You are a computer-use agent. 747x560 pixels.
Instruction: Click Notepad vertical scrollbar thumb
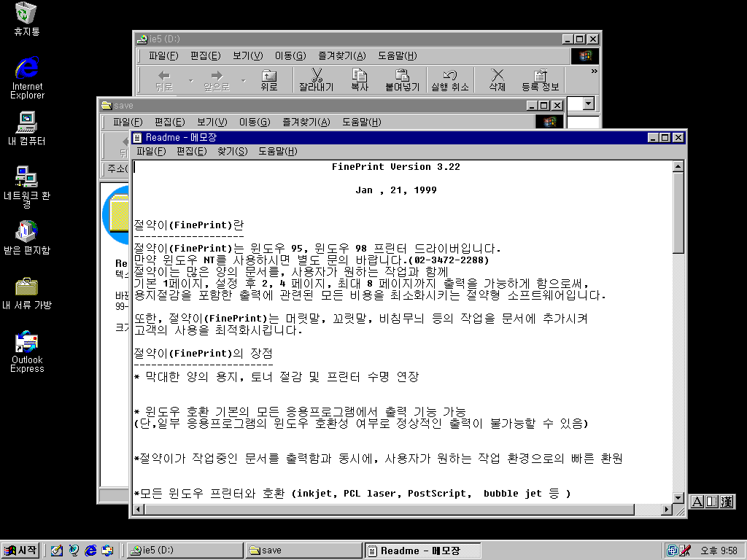point(678,213)
